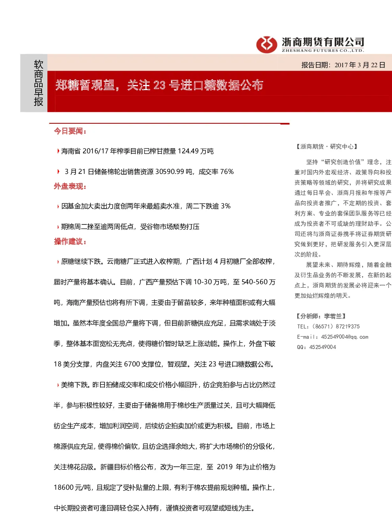Screen dimensions: 392x532
Task: Click the line beginning 关注棉花品级
Action: pos(164,467)
